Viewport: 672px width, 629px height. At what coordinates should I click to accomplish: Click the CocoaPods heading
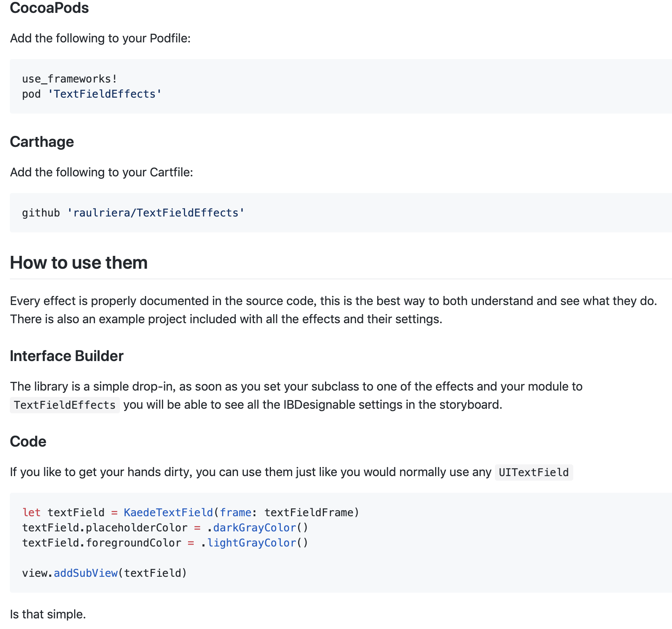point(49,8)
